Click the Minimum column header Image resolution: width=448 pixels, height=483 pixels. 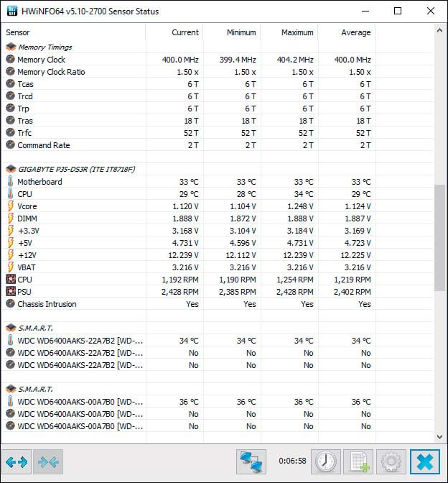point(232,32)
